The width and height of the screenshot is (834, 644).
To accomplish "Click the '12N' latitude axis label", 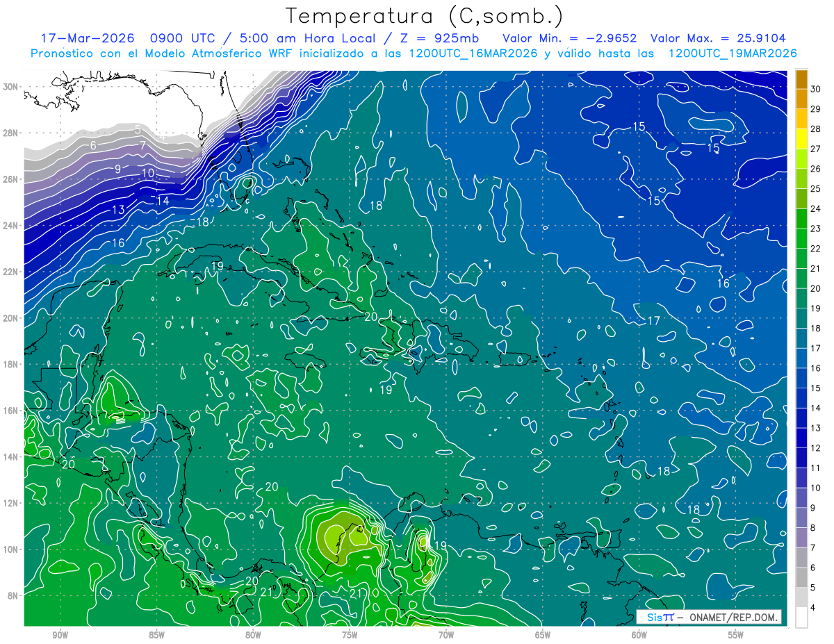I will point(11,503).
